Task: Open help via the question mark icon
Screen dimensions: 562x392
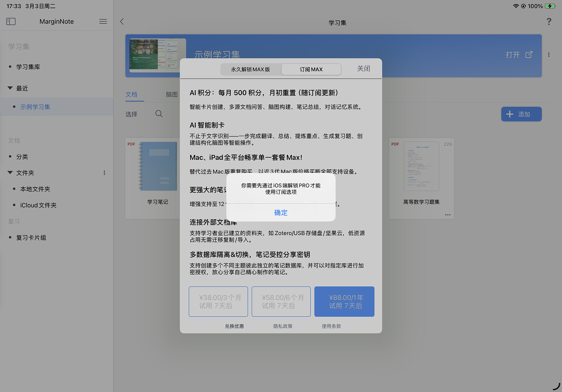Action: (x=549, y=21)
